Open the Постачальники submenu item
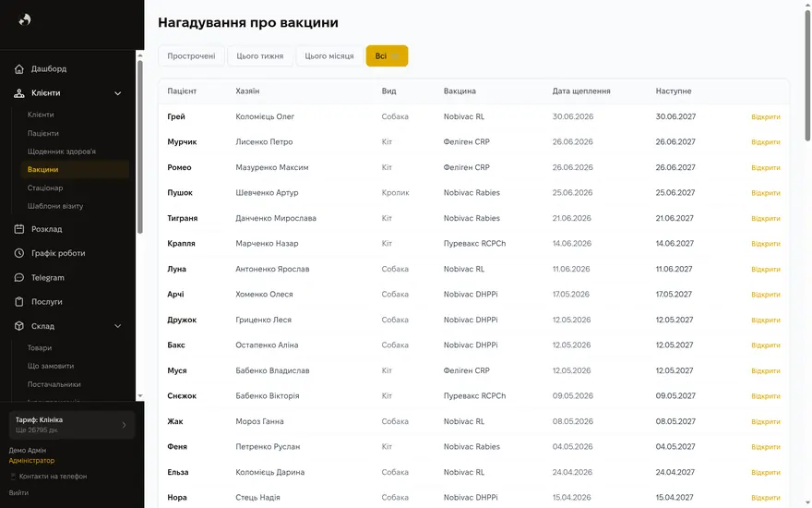 point(54,384)
